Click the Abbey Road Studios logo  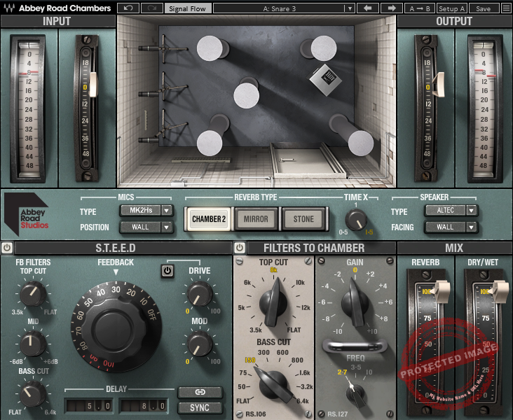(x=27, y=214)
